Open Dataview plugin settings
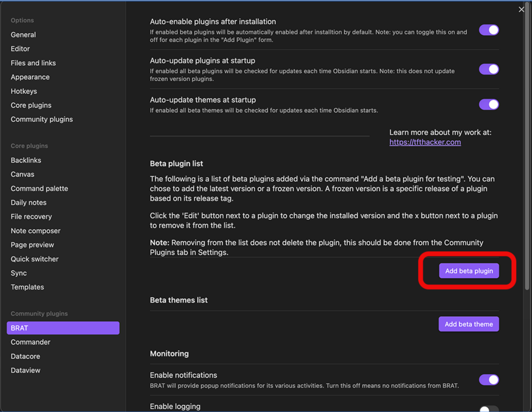The width and height of the screenshot is (532, 412). [25, 370]
